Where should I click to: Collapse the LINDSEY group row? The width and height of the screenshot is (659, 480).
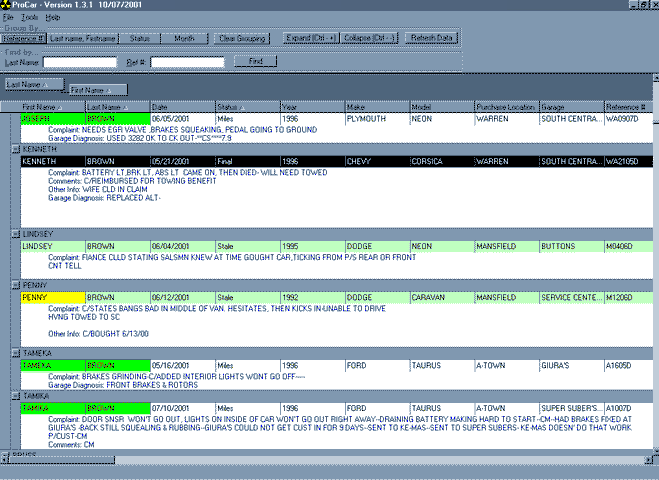pos(14,234)
